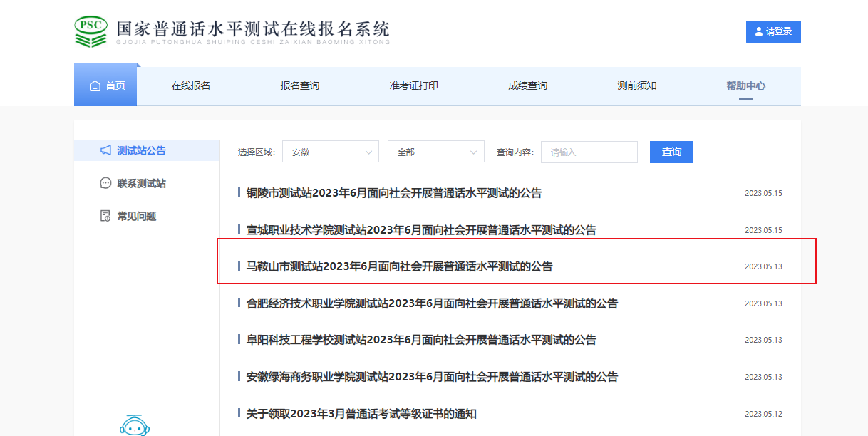The height and width of the screenshot is (436, 868).
Task: Click the 查询 search button
Action: (671, 152)
